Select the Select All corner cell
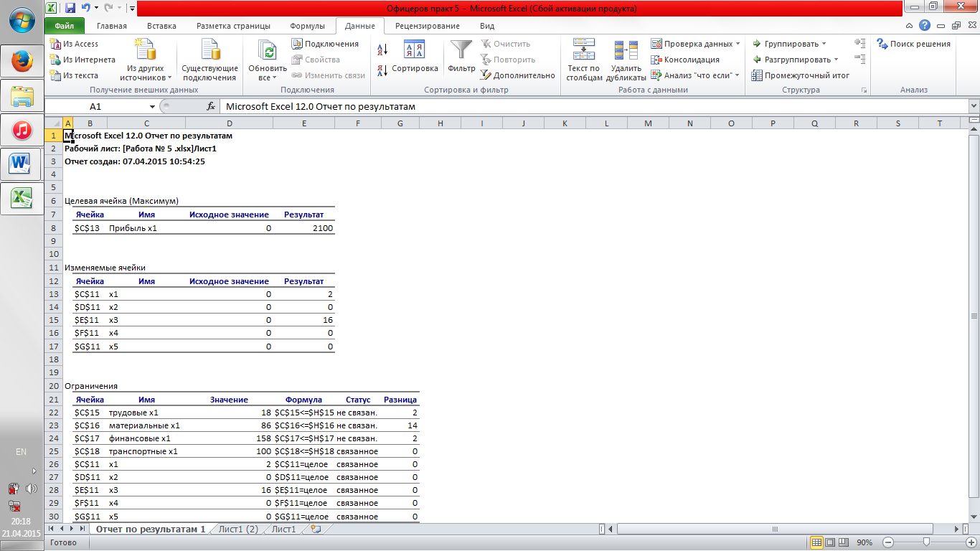Screen dimensions: 980x551 (x=54, y=123)
